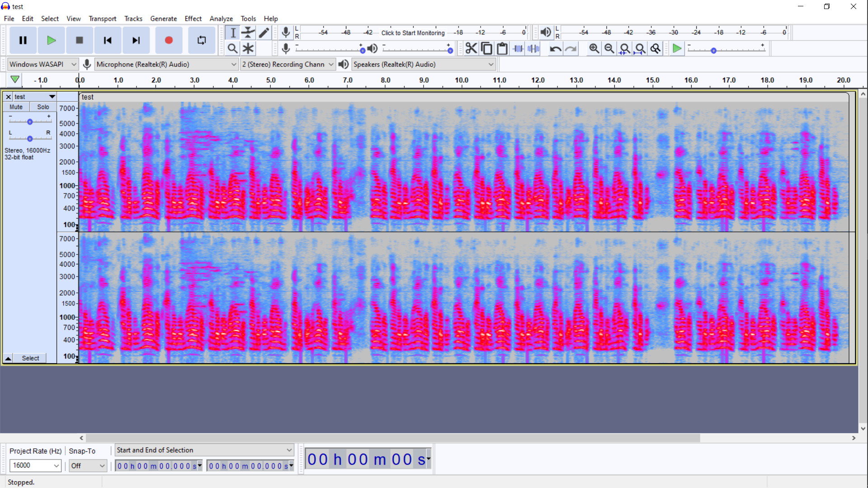Open the test track name dropdown menu
This screenshot has width=868, height=488.
click(x=51, y=96)
